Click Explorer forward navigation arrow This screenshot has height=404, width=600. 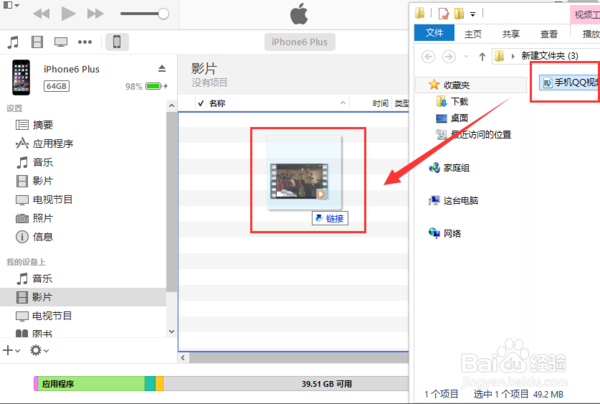pyautogui.click(x=449, y=57)
